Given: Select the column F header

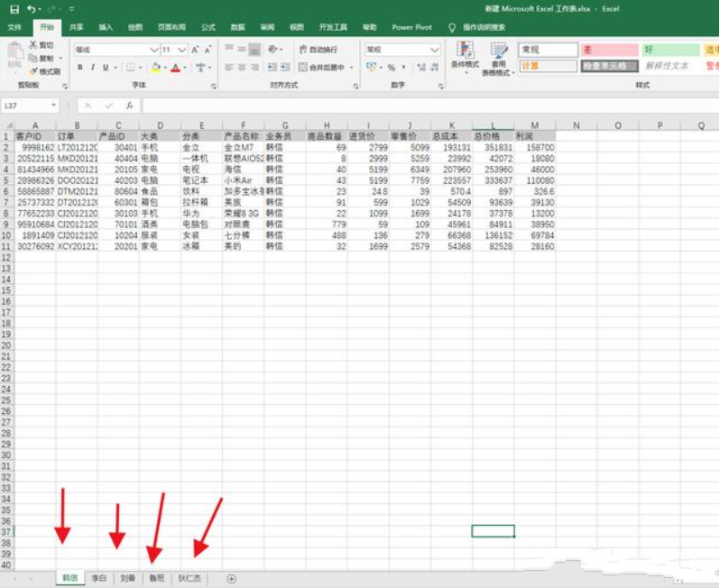Looking at the screenshot, I should point(243,125).
